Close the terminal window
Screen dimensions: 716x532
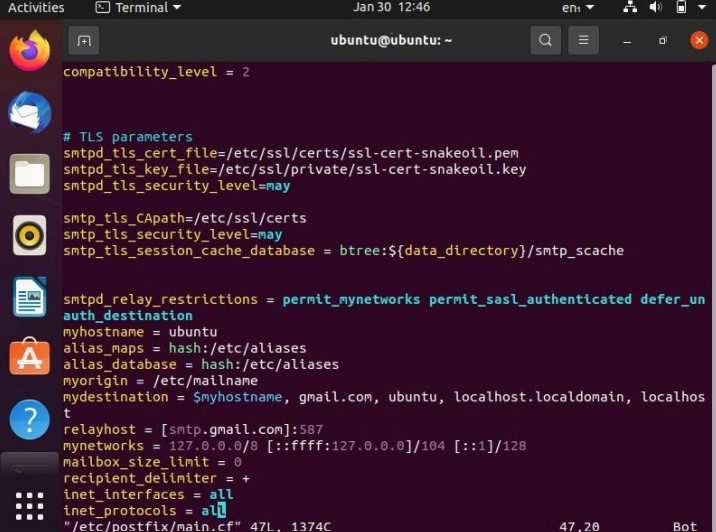[699, 40]
